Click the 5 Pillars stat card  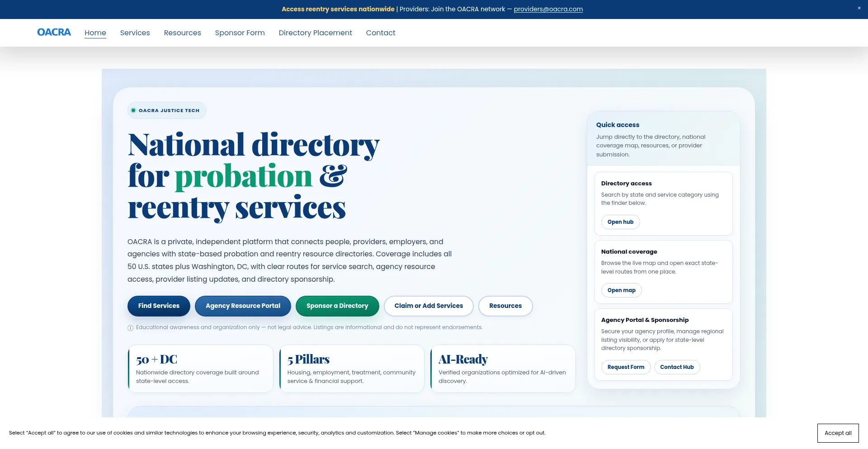351,369
